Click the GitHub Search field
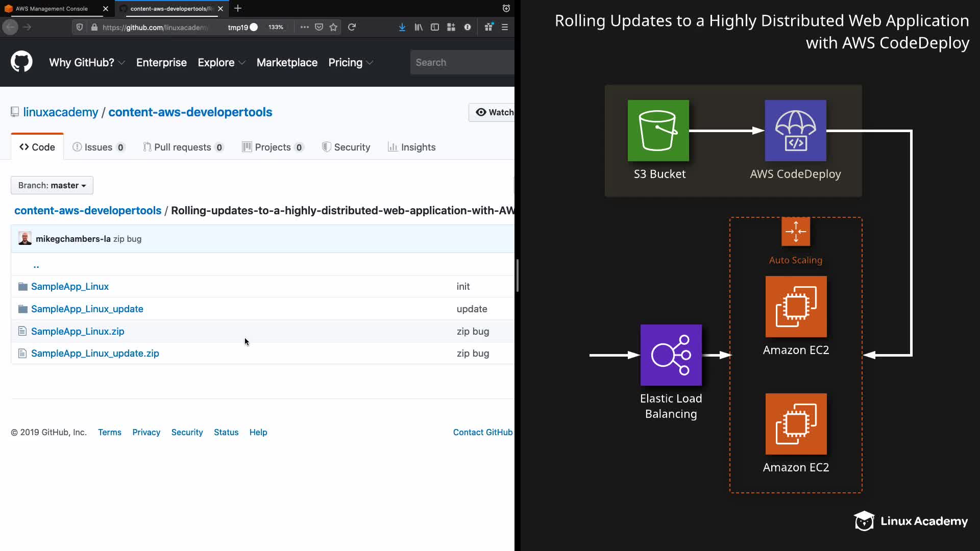The image size is (980, 551). point(462,62)
